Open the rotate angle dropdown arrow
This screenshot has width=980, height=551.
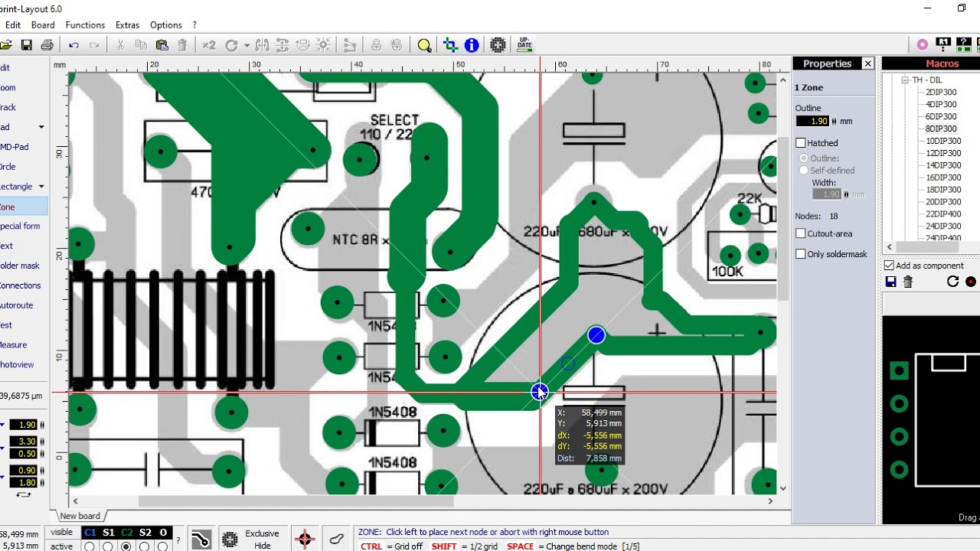tap(246, 45)
